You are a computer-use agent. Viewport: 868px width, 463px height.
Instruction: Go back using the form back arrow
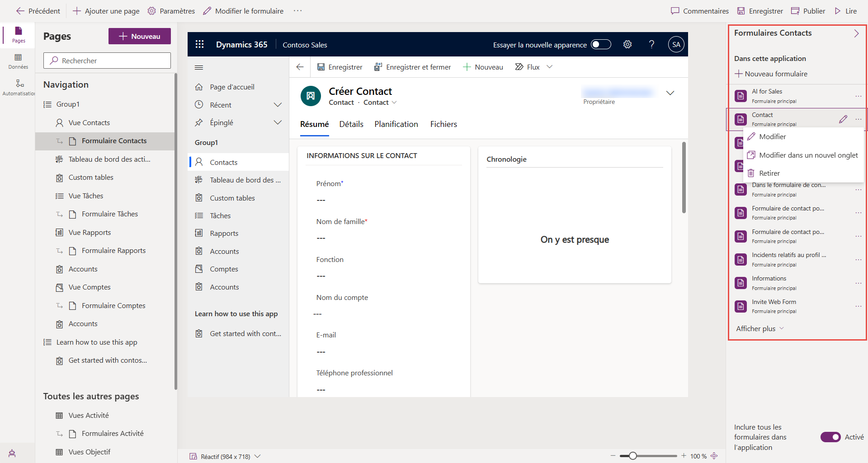click(x=300, y=67)
